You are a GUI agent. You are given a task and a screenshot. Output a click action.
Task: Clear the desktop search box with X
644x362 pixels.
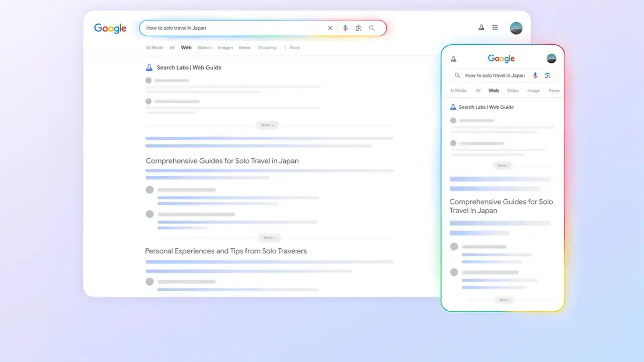pyautogui.click(x=330, y=28)
